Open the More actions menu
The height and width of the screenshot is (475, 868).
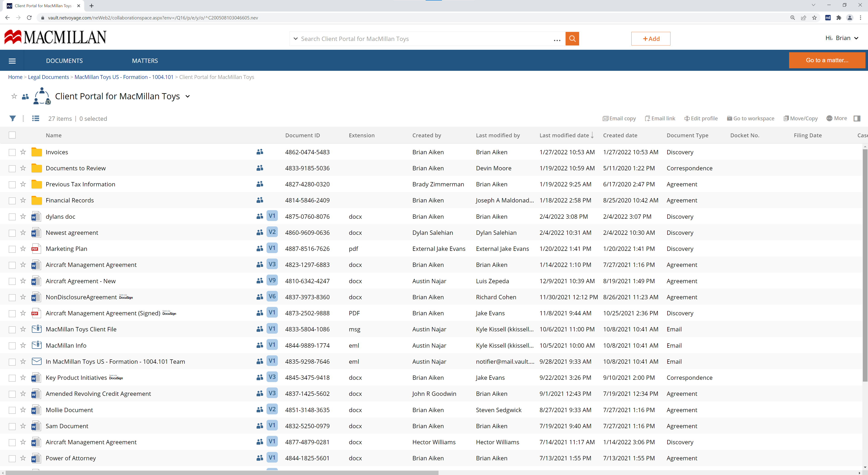[837, 118]
